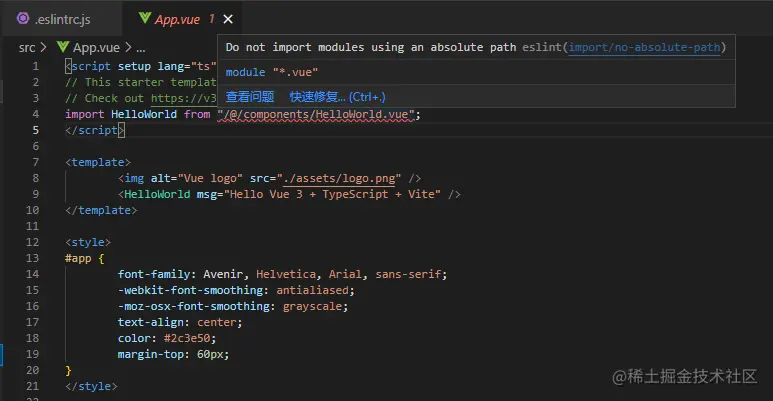Click the module "*.vue" text in hover
773x401 pixels.
[272, 73]
